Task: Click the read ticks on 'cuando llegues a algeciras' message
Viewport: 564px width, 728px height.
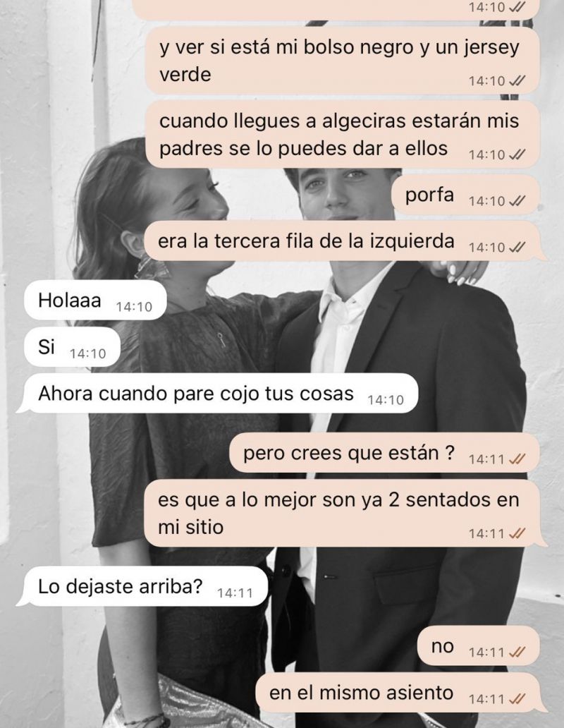Action: click(517, 154)
